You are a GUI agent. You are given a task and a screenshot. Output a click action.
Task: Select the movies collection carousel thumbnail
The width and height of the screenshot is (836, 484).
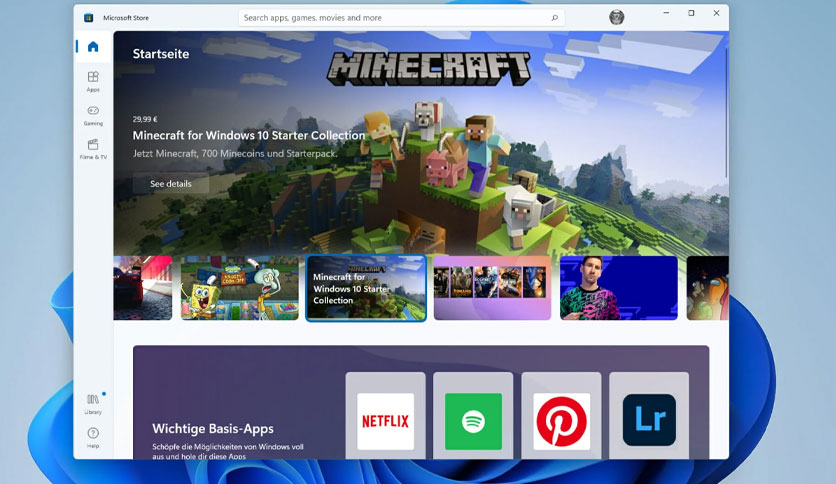tap(492, 288)
